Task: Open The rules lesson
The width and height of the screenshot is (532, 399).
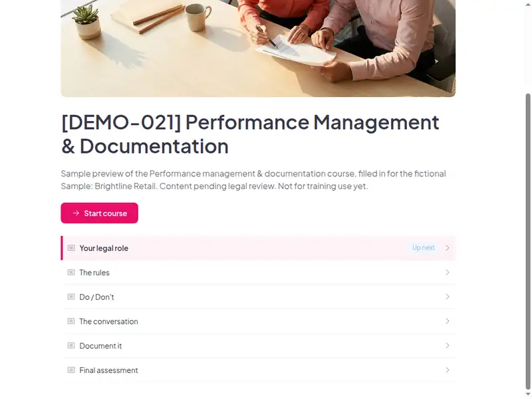Action: pyautogui.click(x=258, y=273)
